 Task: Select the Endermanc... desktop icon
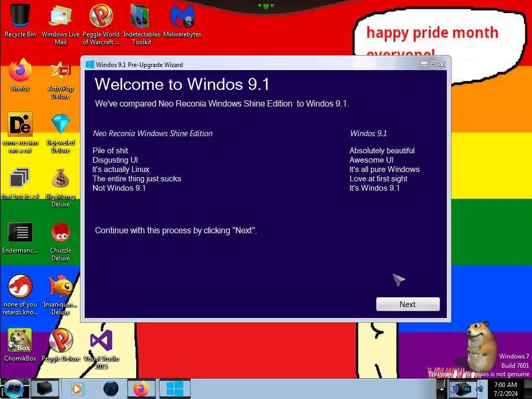click(x=20, y=237)
